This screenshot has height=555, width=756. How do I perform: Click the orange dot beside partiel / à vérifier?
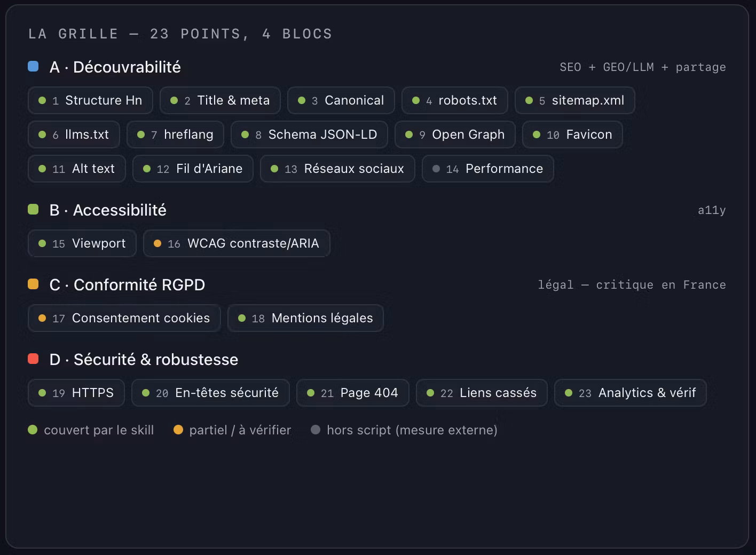178,430
